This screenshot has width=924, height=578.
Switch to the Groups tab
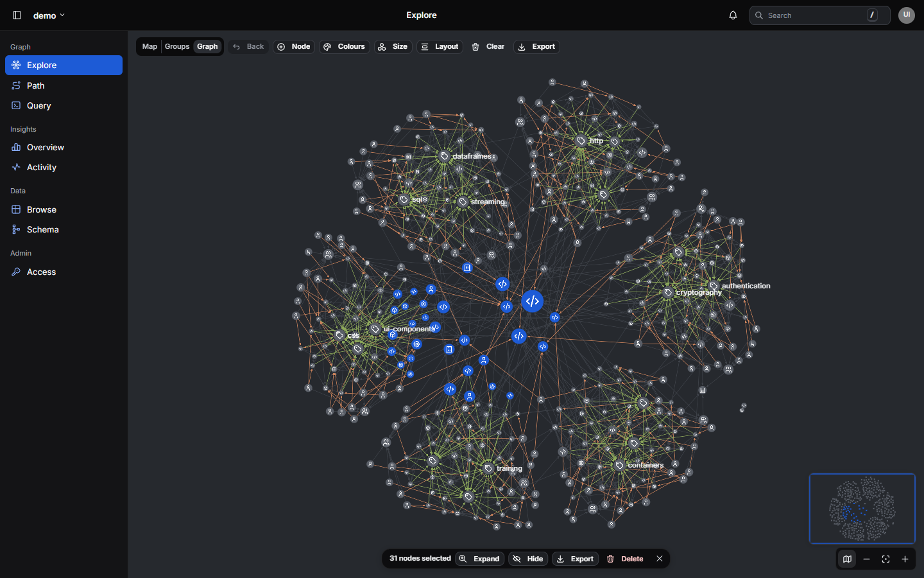pyautogui.click(x=177, y=47)
